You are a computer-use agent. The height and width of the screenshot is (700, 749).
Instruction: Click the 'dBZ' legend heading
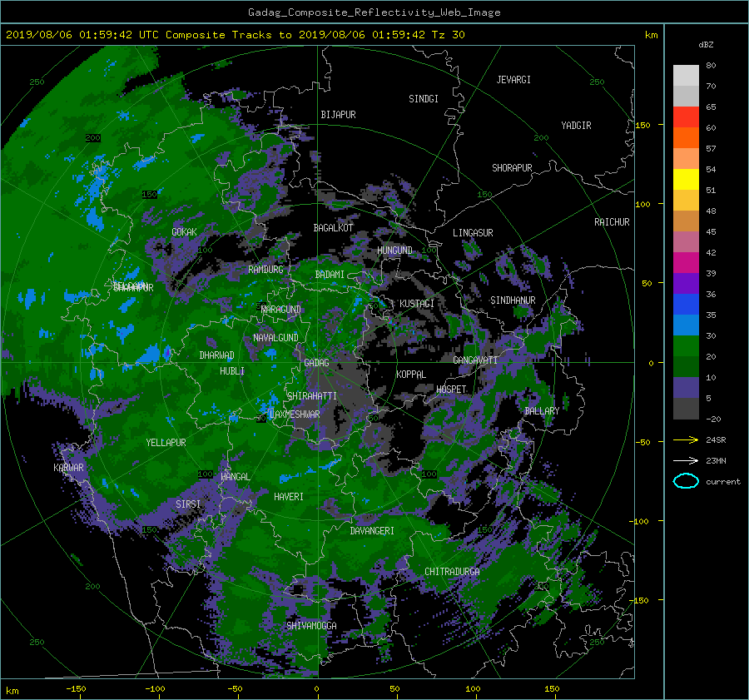(x=706, y=44)
